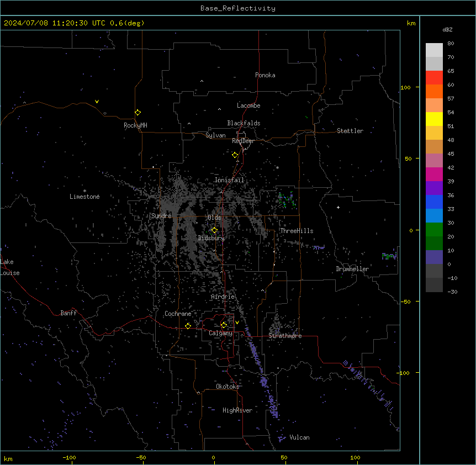Click the Strathmore label
Screen dimensions: 476x465
click(285, 336)
